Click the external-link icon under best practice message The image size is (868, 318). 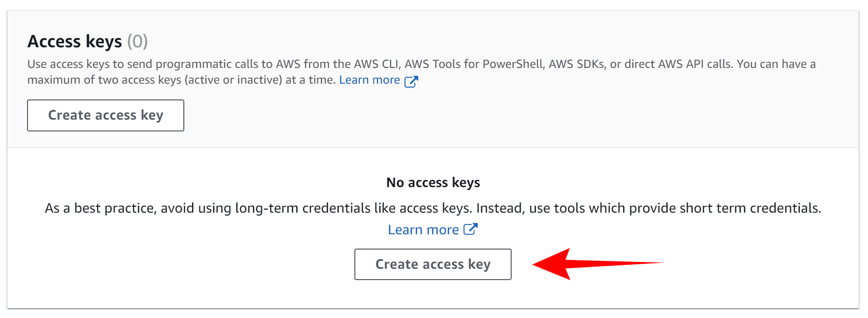pos(470,229)
